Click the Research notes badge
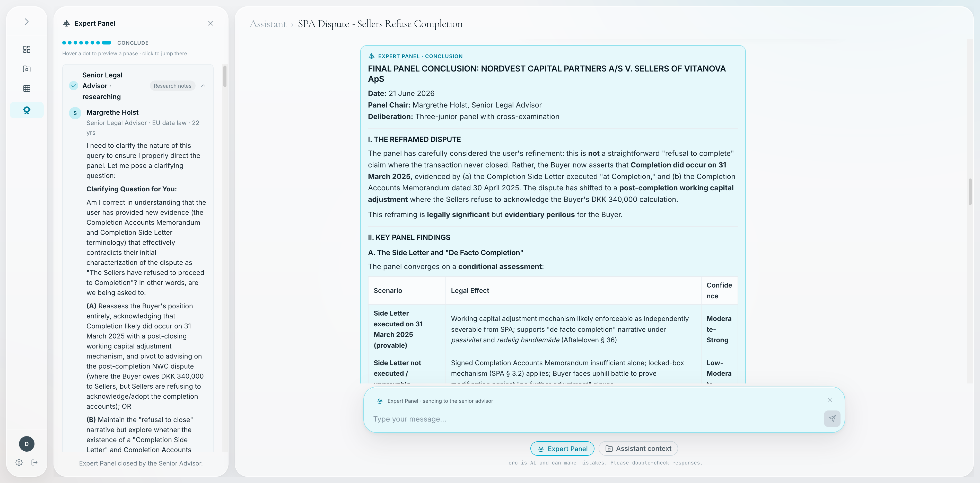The height and width of the screenshot is (483, 980). point(172,86)
